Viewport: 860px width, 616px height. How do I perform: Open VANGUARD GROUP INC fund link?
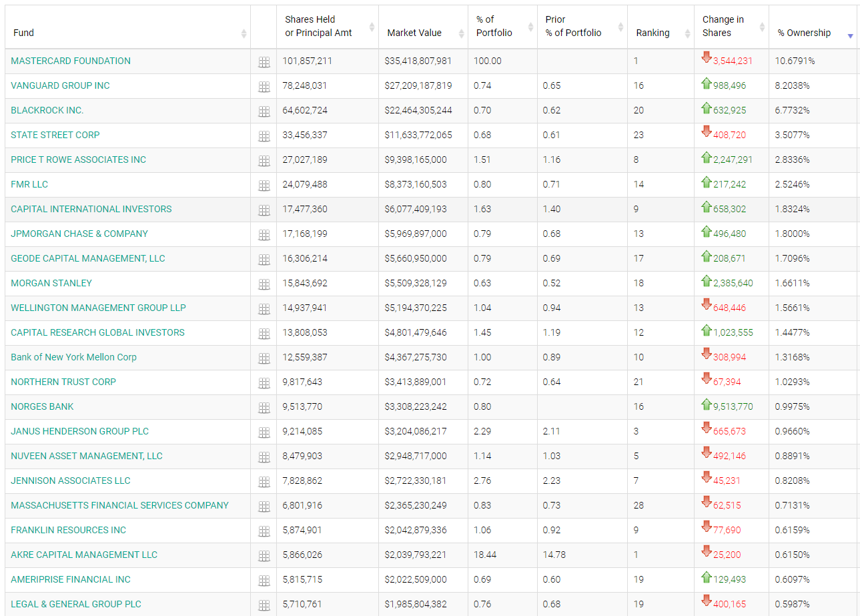point(60,85)
